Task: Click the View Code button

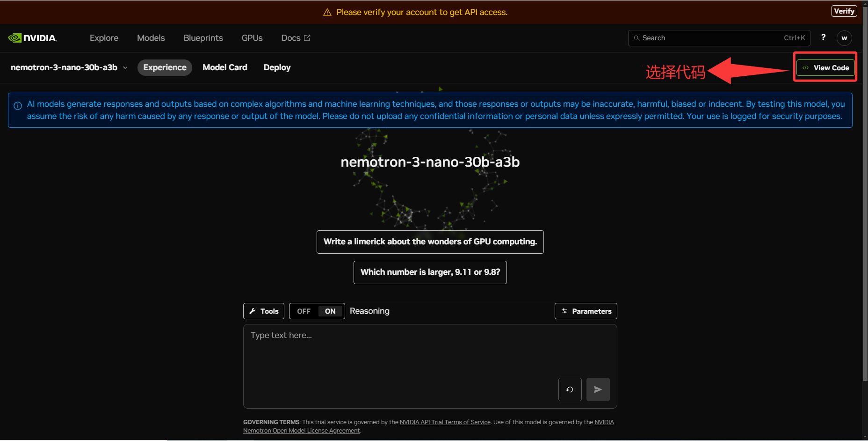Action: (826, 68)
